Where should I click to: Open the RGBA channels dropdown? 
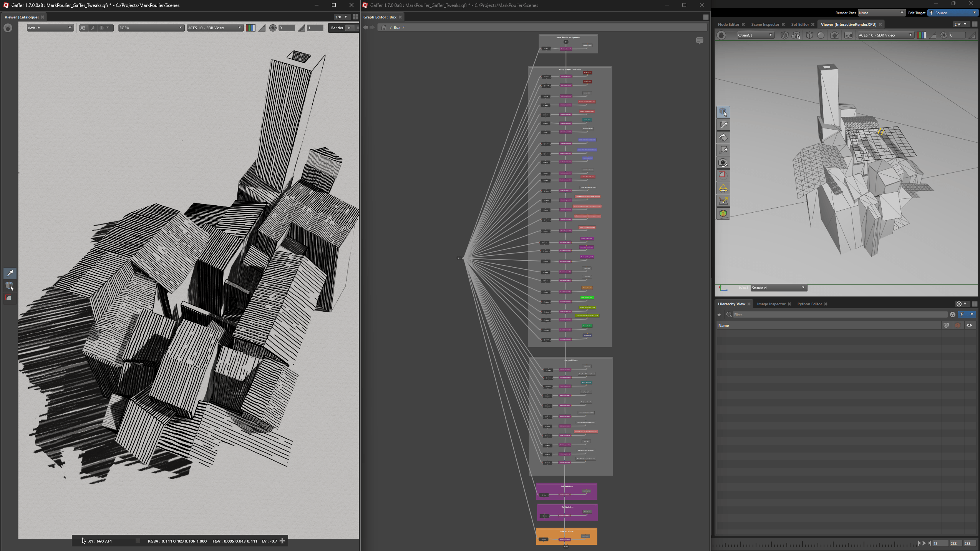(x=151, y=28)
